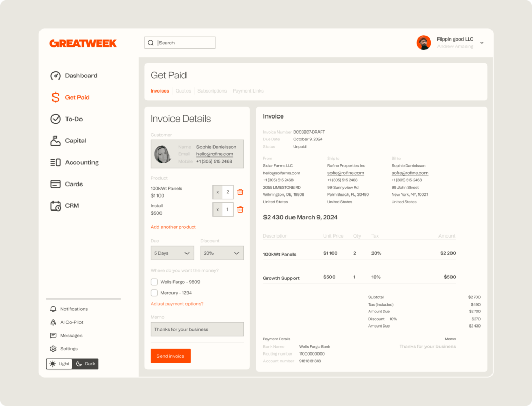The height and width of the screenshot is (406, 532).
Task: Check the Mercury - 1234 account
Action: coord(154,293)
